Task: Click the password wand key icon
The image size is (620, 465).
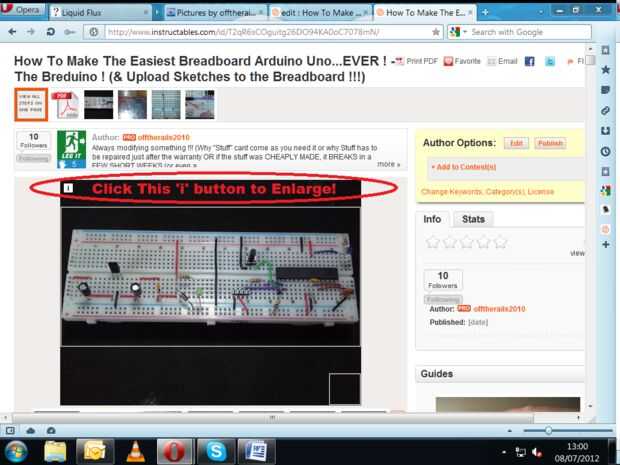Action: coord(70,32)
